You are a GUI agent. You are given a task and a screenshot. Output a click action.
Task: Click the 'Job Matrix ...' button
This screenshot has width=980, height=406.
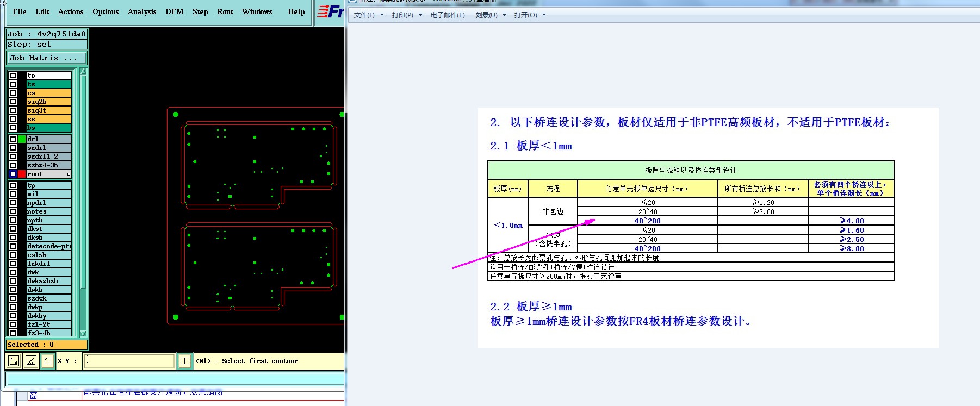(47, 58)
